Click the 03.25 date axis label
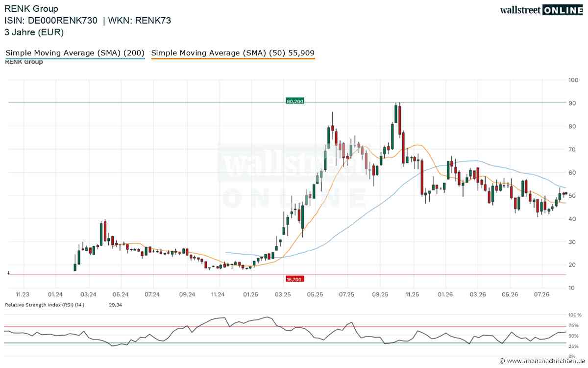 (283, 294)
